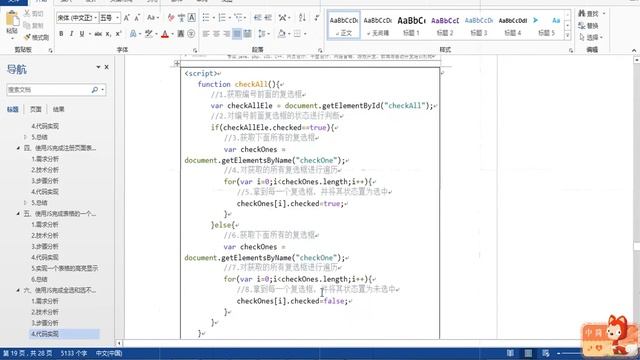Toggle Italic formatting

(71, 34)
